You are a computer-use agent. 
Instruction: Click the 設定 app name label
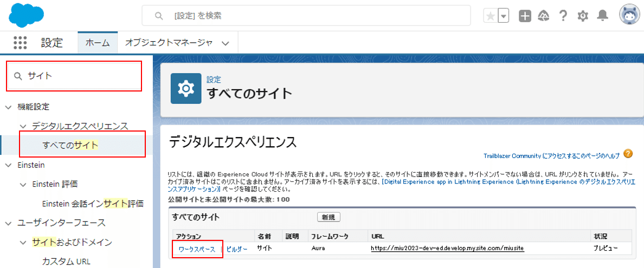(x=51, y=42)
